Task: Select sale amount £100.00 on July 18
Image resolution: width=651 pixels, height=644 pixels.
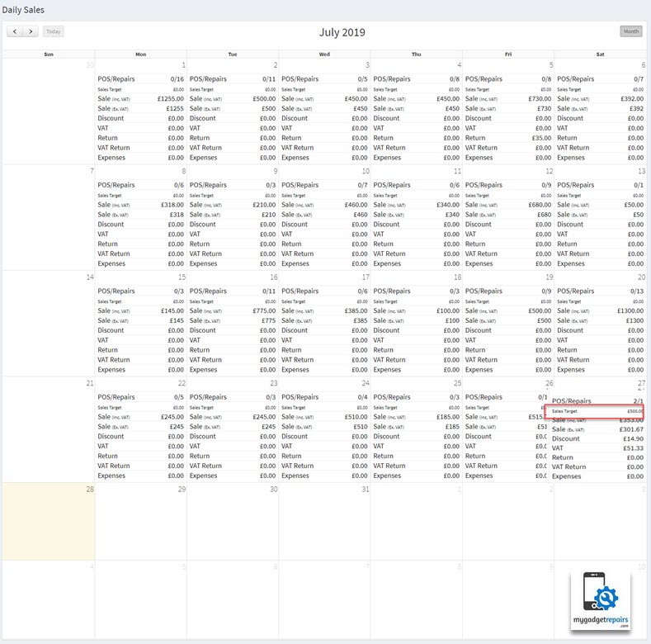Action: click(448, 310)
